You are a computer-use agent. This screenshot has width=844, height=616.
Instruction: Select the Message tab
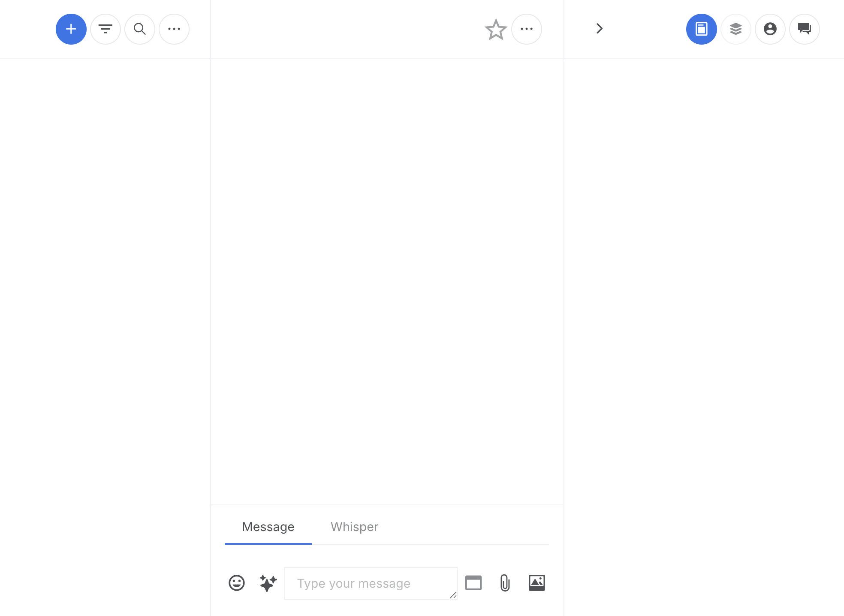click(x=268, y=526)
